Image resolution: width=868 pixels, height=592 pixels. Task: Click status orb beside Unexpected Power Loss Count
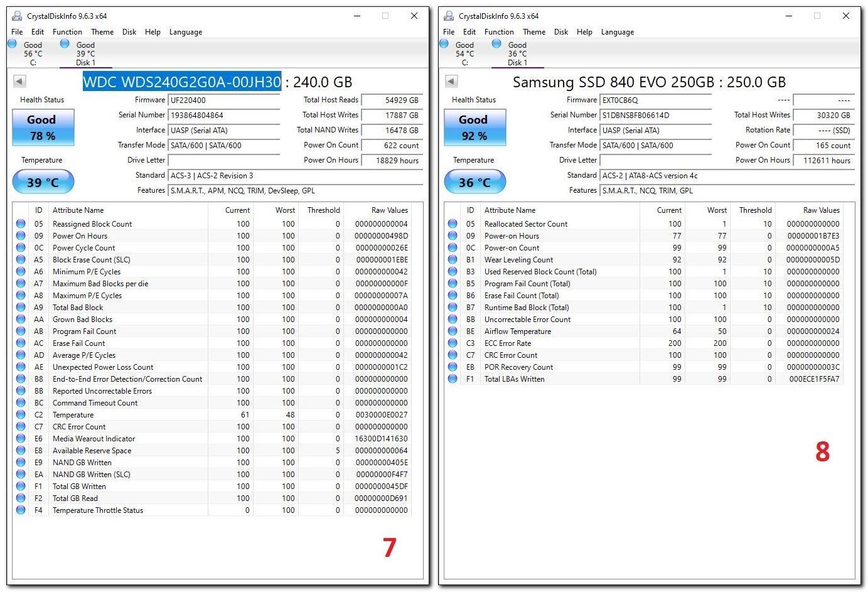point(21,367)
